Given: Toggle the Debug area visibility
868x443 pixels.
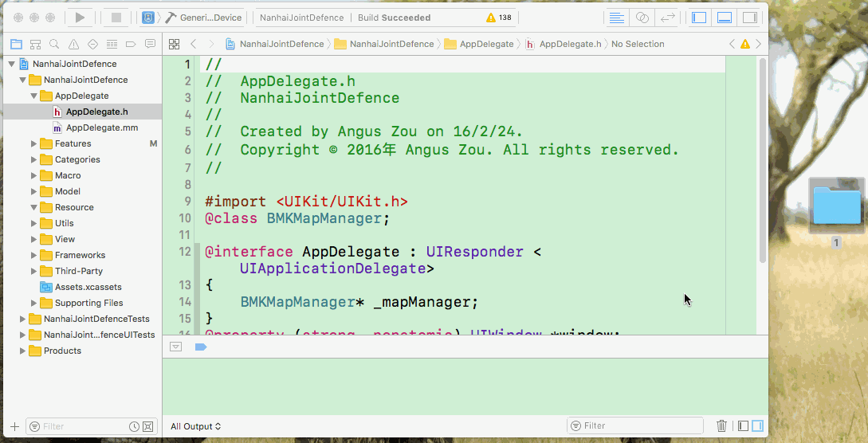Looking at the screenshot, I should click(725, 18).
